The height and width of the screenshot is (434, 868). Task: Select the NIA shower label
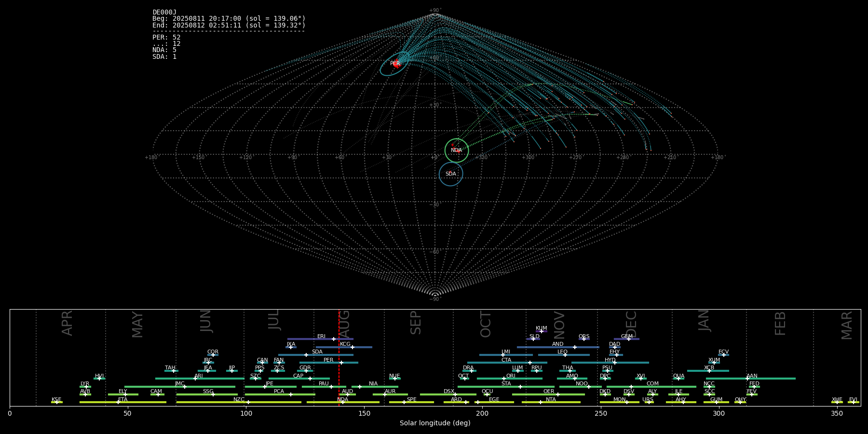[x=373, y=383]
